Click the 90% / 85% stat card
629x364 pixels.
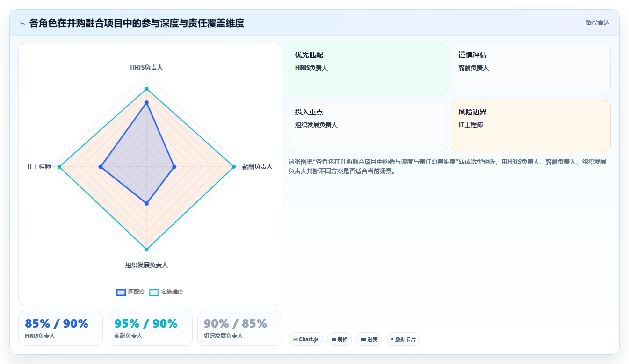[x=239, y=328]
